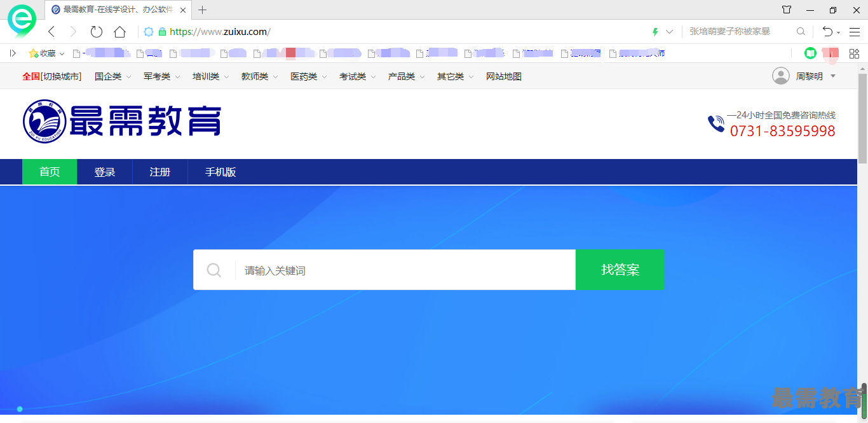Click the 360 browser logo icon
The image size is (868, 423).
tap(22, 21)
